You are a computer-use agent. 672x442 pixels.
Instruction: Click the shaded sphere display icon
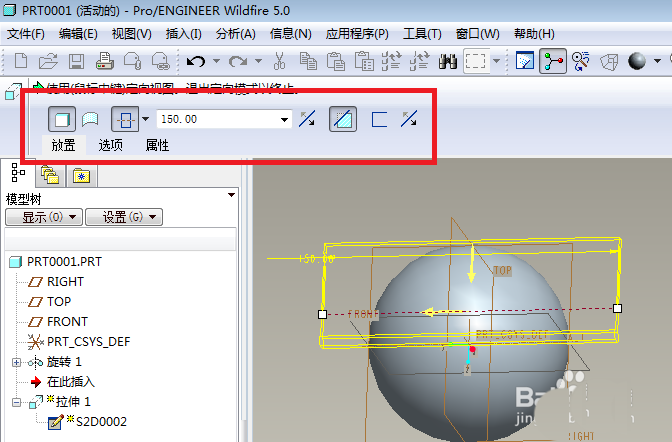coord(637,61)
